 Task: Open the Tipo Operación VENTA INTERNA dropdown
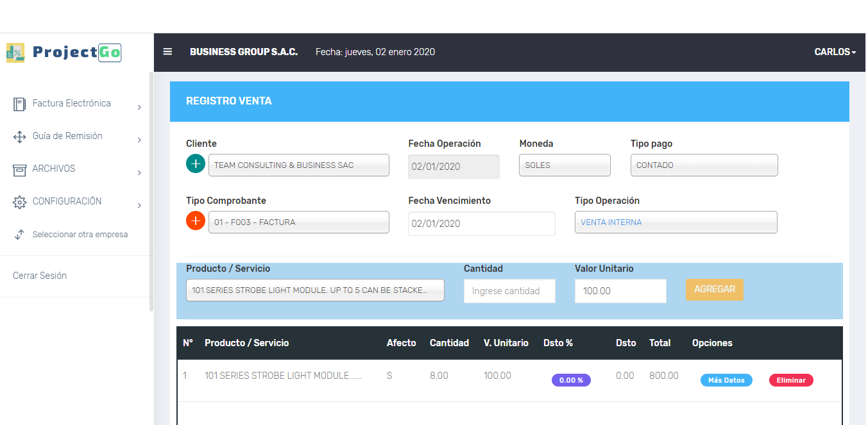676,222
